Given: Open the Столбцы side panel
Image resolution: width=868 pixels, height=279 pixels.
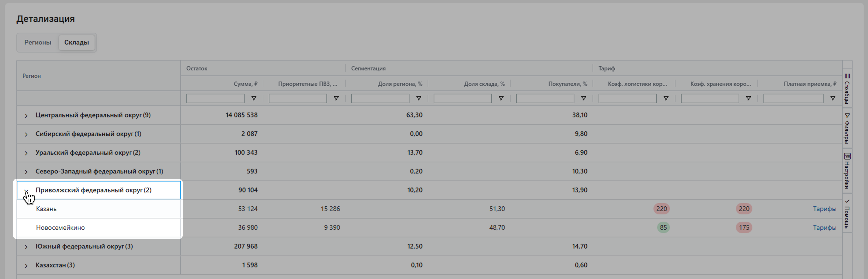Looking at the screenshot, I should coord(847,89).
